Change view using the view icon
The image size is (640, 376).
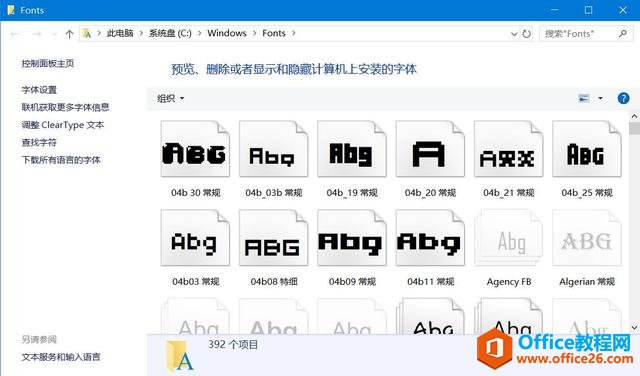point(584,98)
